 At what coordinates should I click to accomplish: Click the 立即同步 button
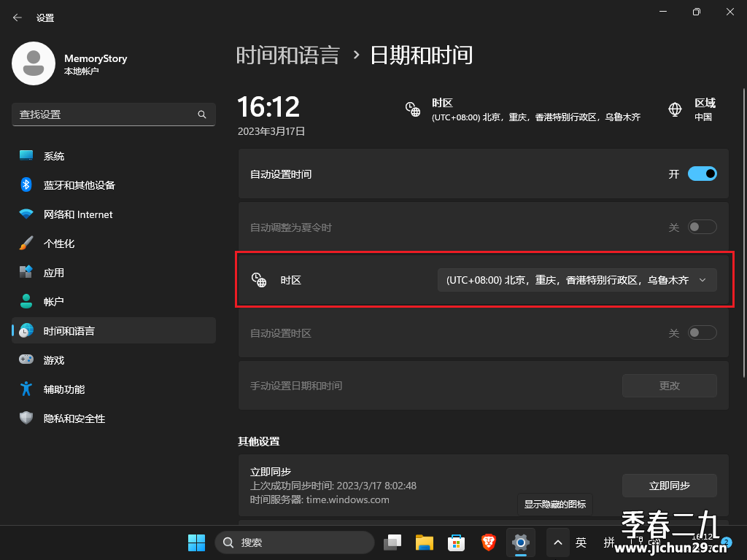[670, 486]
